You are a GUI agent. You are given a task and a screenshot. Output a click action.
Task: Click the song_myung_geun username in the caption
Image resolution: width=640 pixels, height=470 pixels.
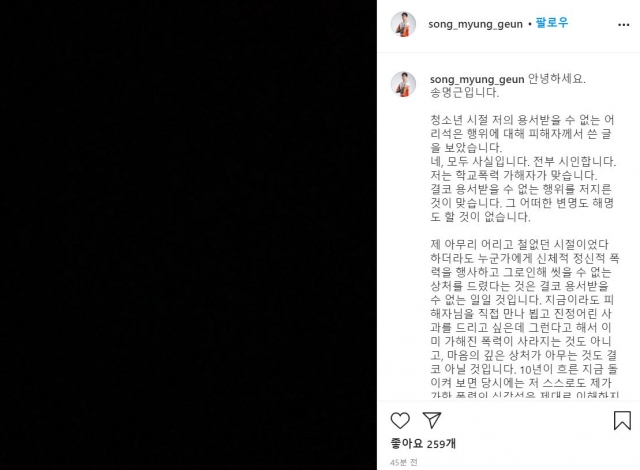pos(477,79)
